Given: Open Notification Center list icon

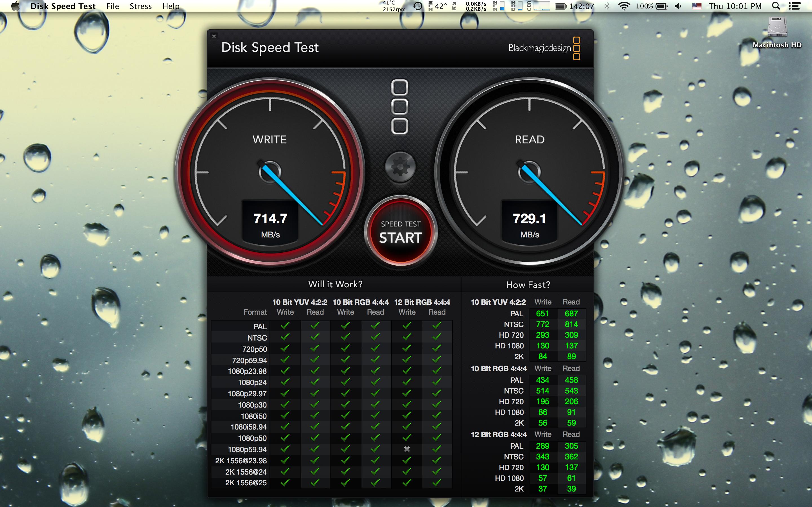Looking at the screenshot, I should click(795, 6).
